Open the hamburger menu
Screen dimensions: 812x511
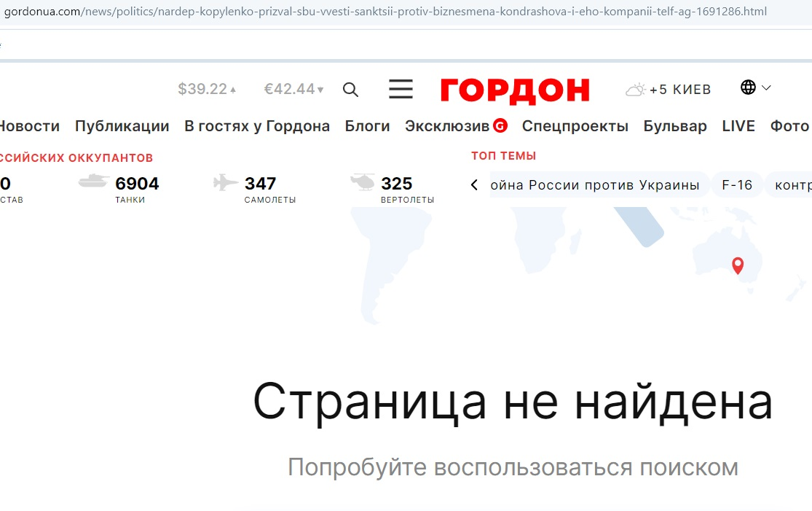tap(401, 90)
